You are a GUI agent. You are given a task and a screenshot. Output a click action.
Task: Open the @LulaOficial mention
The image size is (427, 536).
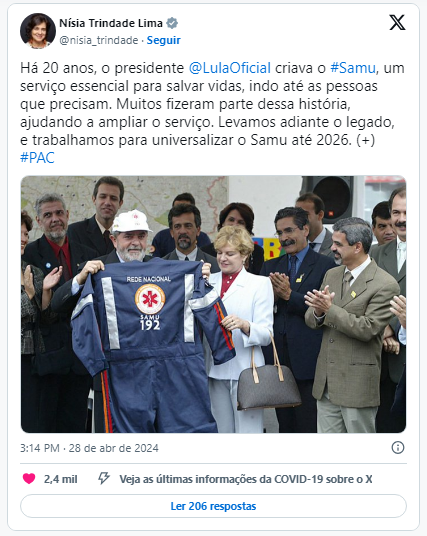point(230,68)
